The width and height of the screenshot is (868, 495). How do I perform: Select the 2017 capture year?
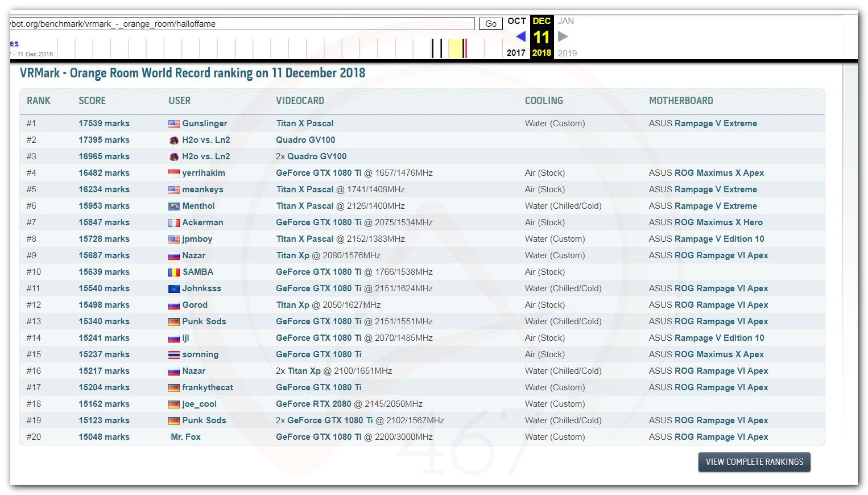(x=516, y=53)
